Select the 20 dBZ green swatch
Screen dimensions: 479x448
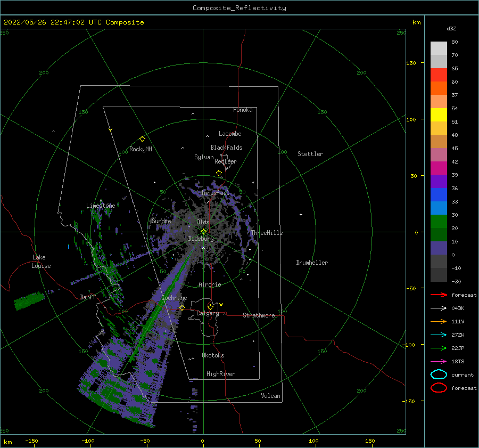click(x=439, y=222)
